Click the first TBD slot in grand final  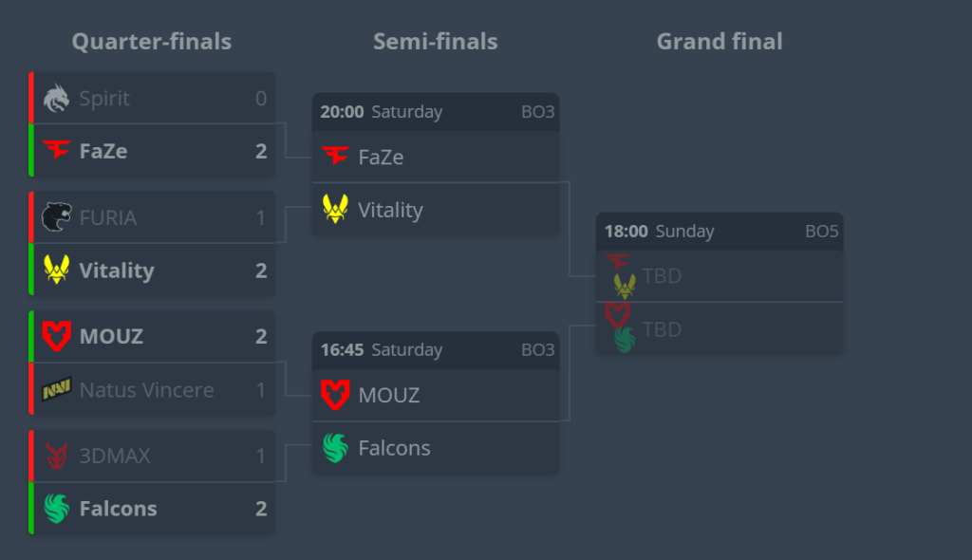pos(662,276)
